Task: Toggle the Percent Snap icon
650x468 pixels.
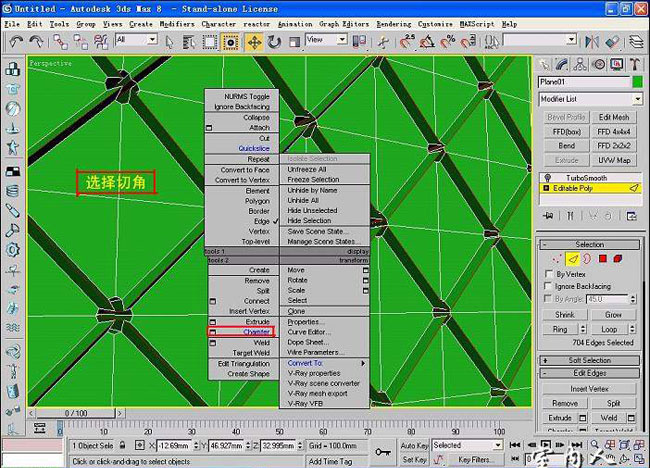Action: [x=448, y=41]
